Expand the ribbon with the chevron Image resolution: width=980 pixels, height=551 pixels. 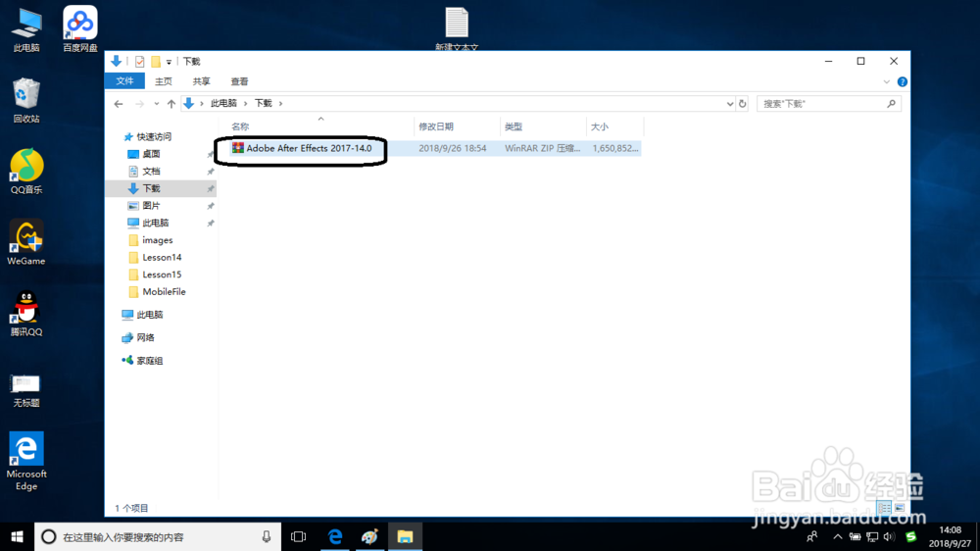[886, 82]
